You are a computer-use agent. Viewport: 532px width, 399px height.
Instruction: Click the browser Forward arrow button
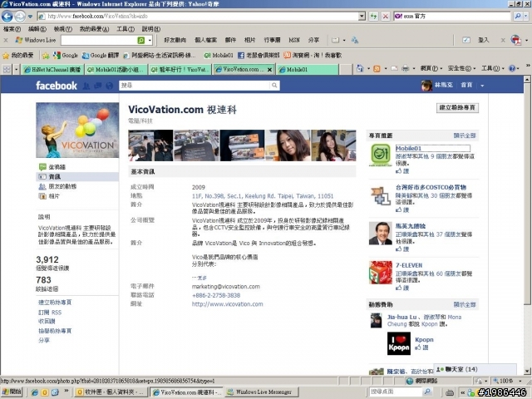[x=20, y=17]
